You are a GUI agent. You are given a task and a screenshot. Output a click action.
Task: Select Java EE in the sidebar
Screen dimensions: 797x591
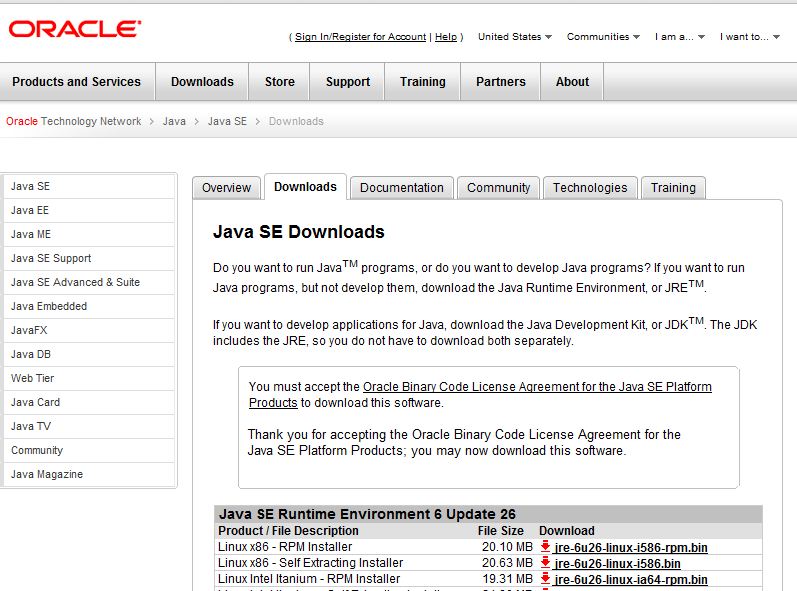89,210
